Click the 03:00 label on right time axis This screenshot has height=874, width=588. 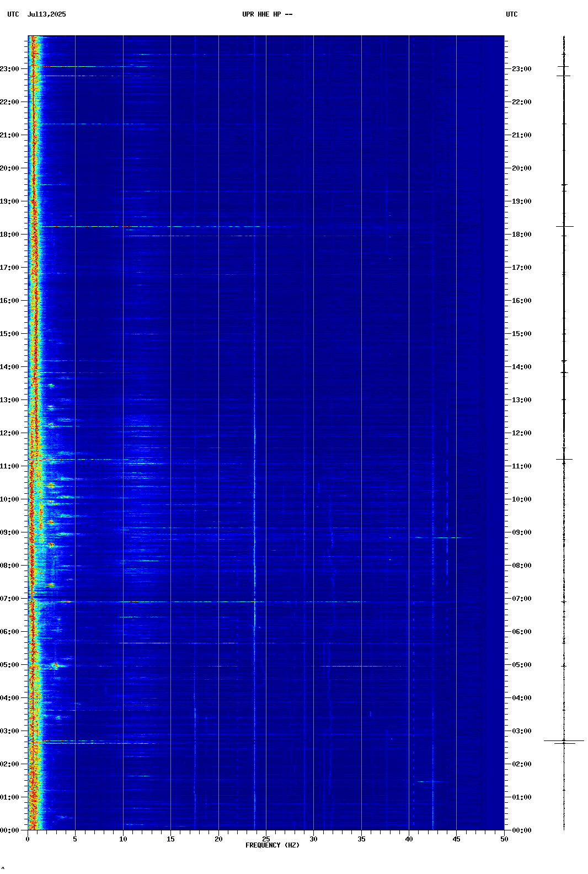click(522, 731)
